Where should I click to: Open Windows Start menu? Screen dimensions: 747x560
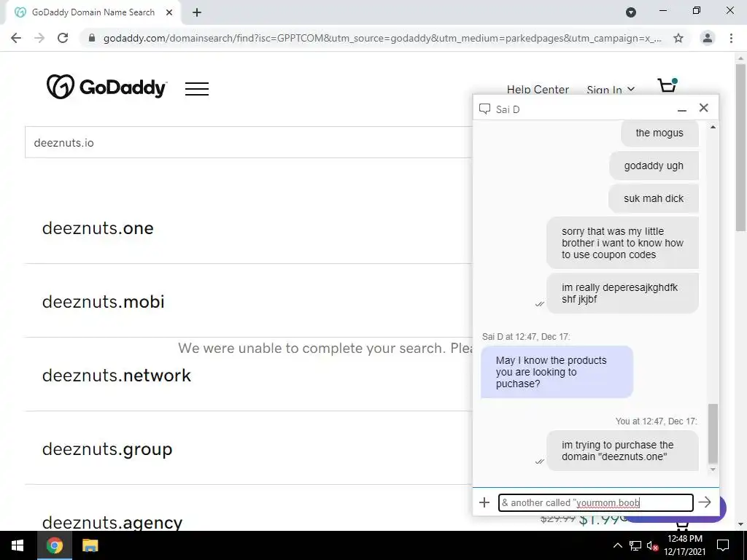18,545
